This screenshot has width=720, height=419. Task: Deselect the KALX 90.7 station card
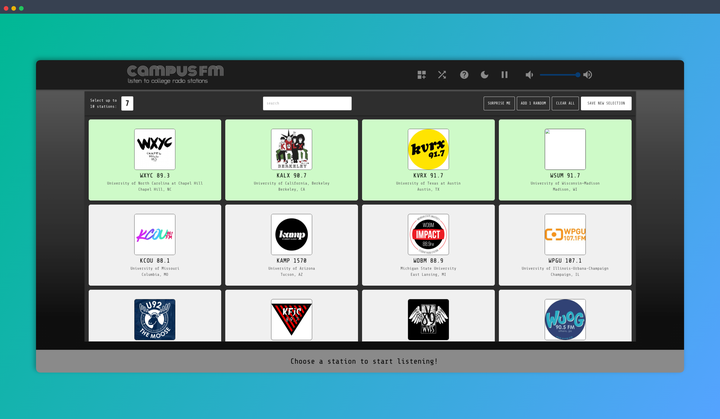tap(291, 160)
